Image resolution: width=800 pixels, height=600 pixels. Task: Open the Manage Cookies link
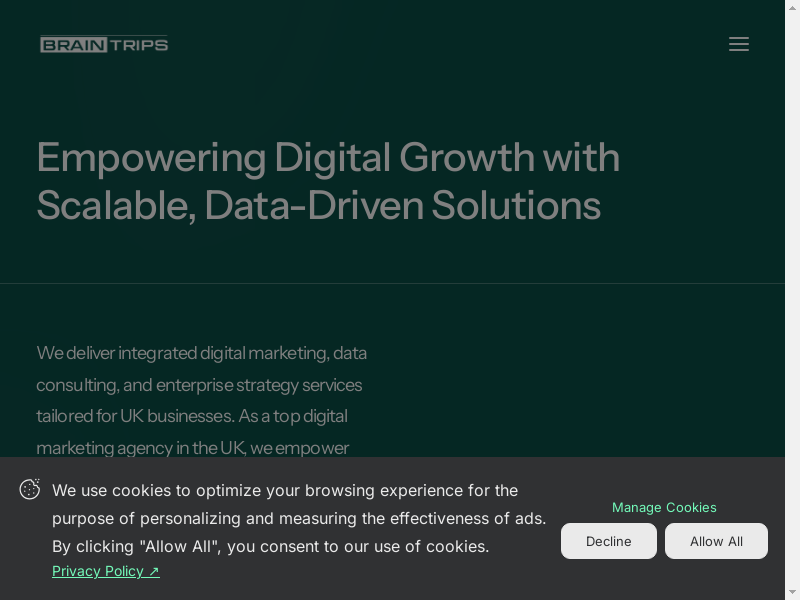pos(664,507)
